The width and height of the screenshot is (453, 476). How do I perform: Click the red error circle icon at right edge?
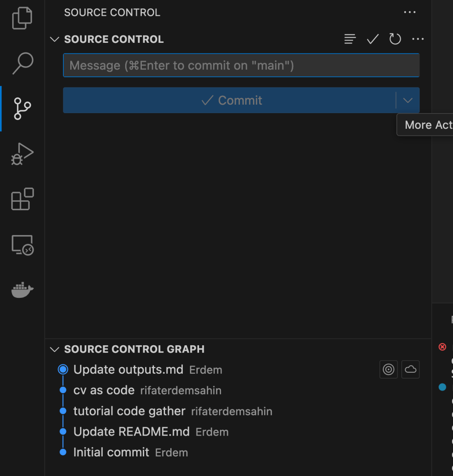coord(442,347)
